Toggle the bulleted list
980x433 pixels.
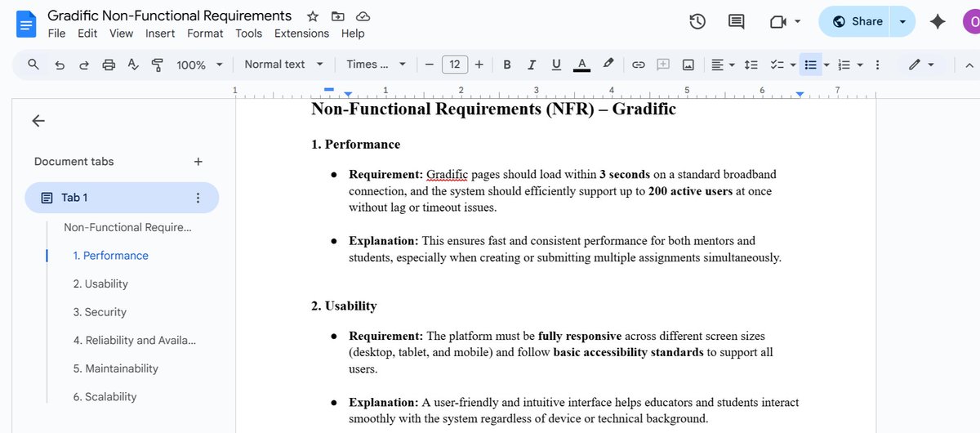point(811,65)
